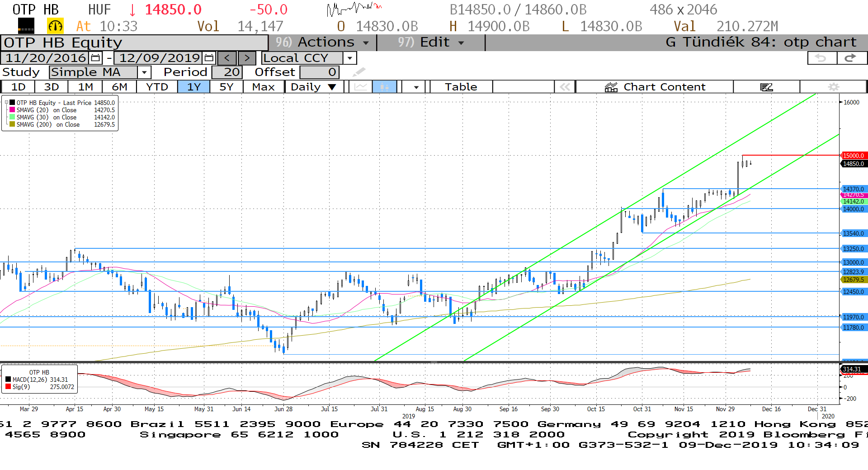Click the 13250.0 horizontal line label
868x470 pixels.
pyautogui.click(x=854, y=249)
